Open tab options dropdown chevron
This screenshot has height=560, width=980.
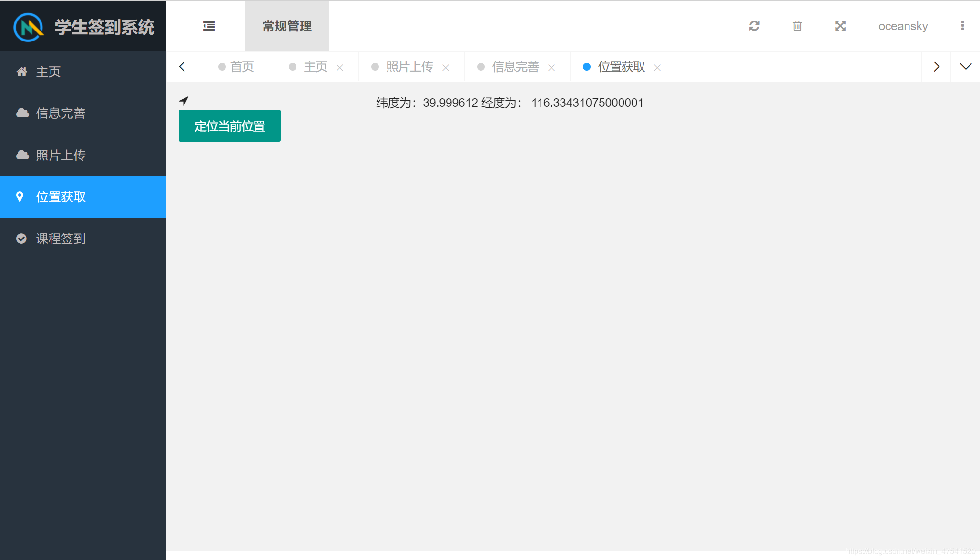(966, 66)
